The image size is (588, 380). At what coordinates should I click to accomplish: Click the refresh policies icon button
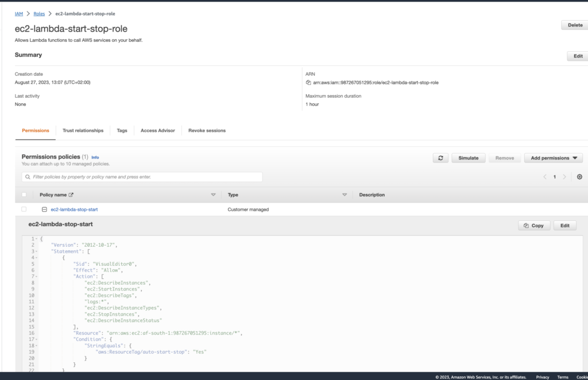click(x=440, y=158)
